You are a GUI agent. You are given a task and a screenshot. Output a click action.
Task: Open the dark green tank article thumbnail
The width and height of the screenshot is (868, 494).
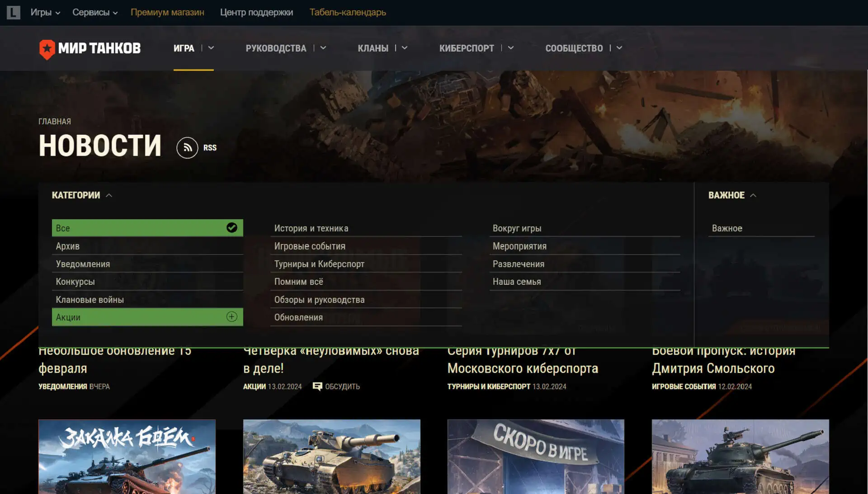coord(741,456)
